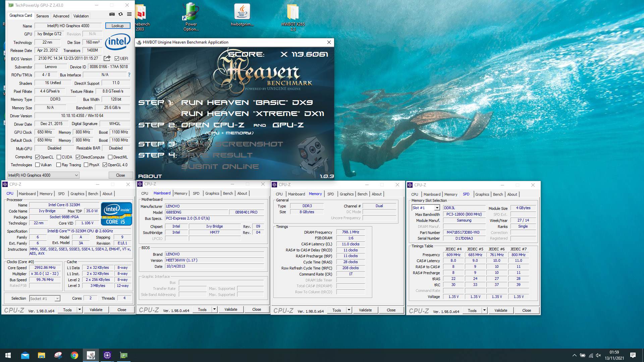Click the Intel Core i5 badge in CPU-Z
This screenshot has width=644, height=362.
coord(116,214)
